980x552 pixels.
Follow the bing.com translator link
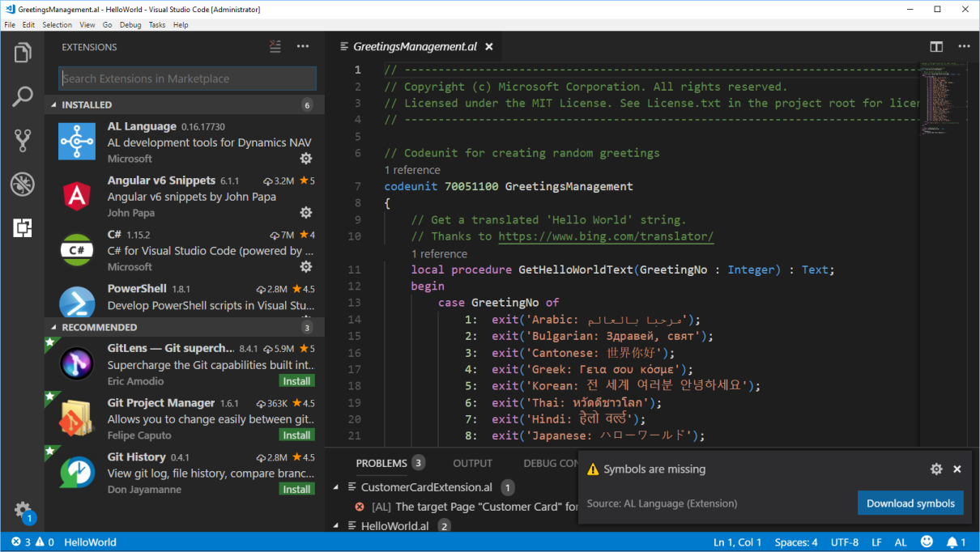coord(606,236)
